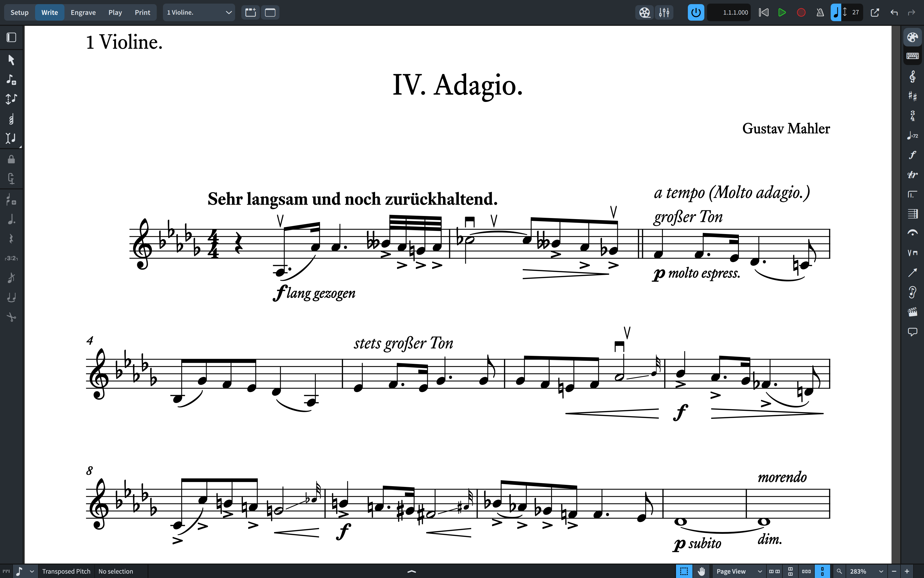Open the Time Signatures panel

913,116
